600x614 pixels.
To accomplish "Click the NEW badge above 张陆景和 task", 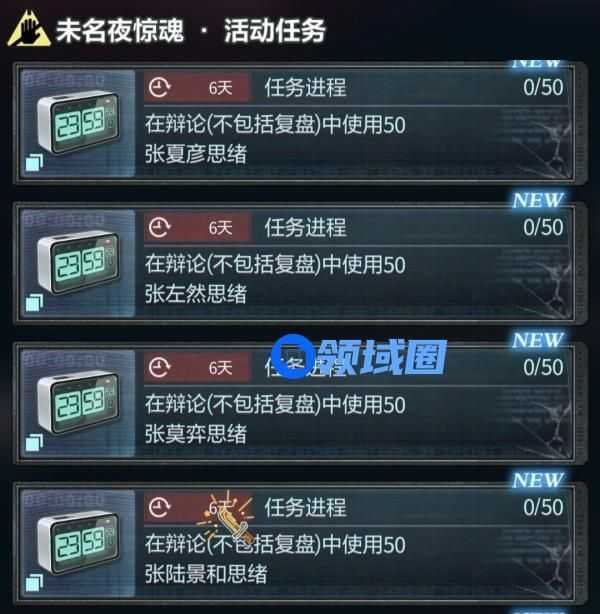I will 538,480.
